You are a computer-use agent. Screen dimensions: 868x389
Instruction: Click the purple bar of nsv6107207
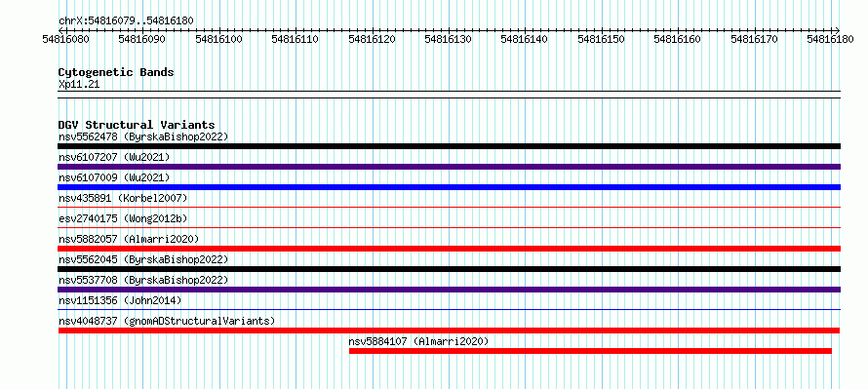point(449,167)
